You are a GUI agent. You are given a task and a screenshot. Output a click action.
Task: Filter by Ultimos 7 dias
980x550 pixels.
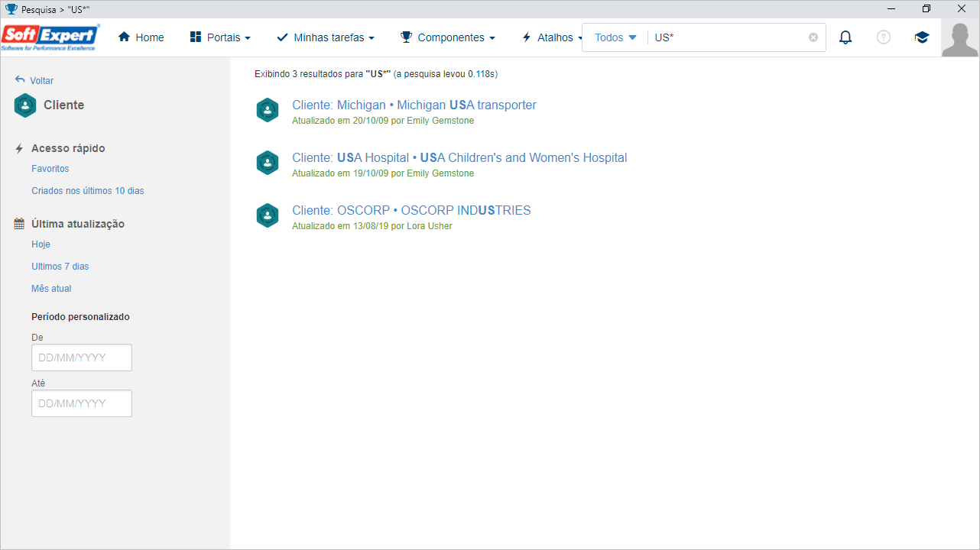[x=60, y=267]
